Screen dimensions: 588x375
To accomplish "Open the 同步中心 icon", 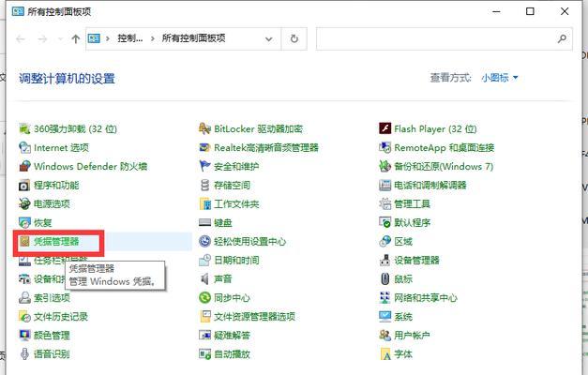I will [x=204, y=298].
